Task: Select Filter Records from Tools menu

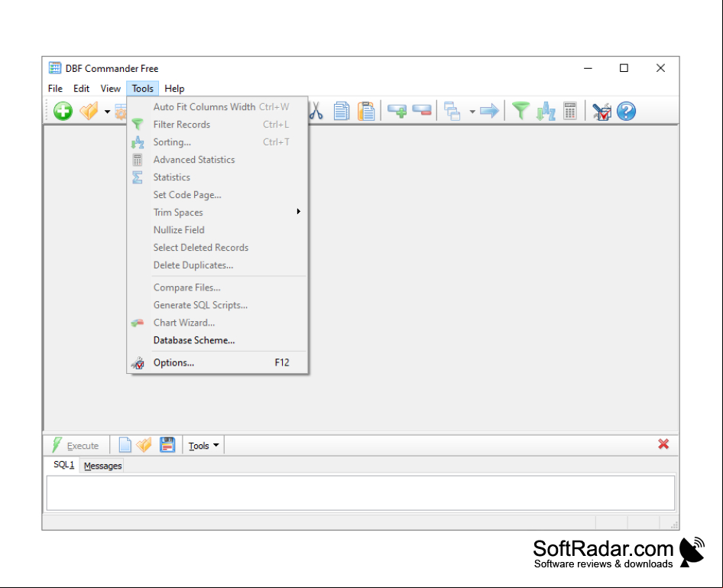Action: click(x=217, y=125)
